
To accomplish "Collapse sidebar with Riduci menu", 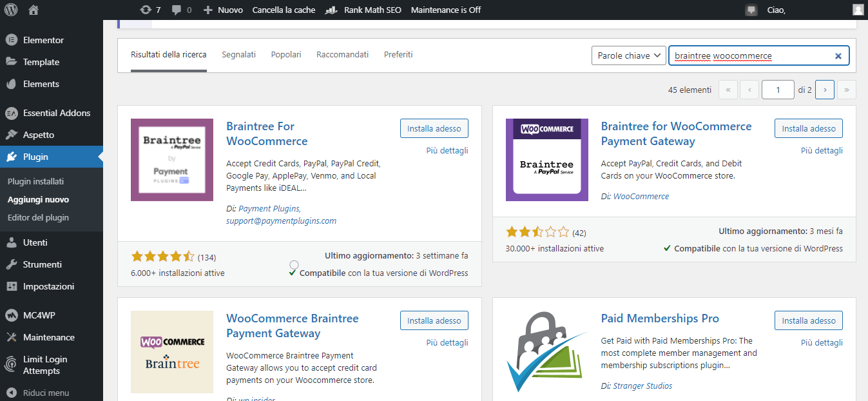I will (46, 393).
